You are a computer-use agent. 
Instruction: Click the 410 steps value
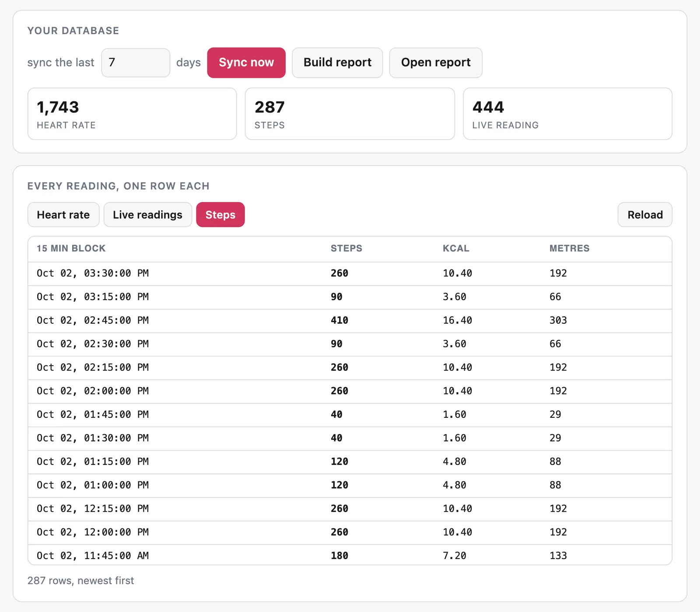[x=339, y=321]
